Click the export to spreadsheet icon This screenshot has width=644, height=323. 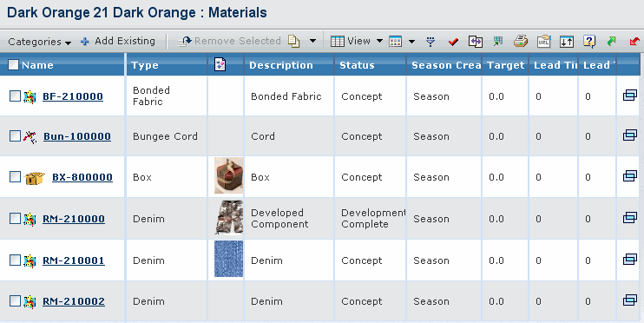(498, 41)
